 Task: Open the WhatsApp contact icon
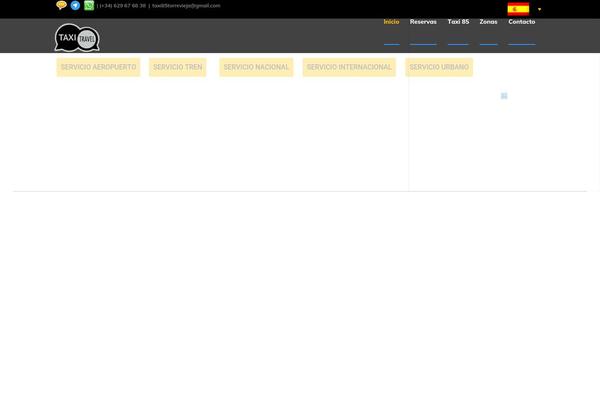click(89, 5)
